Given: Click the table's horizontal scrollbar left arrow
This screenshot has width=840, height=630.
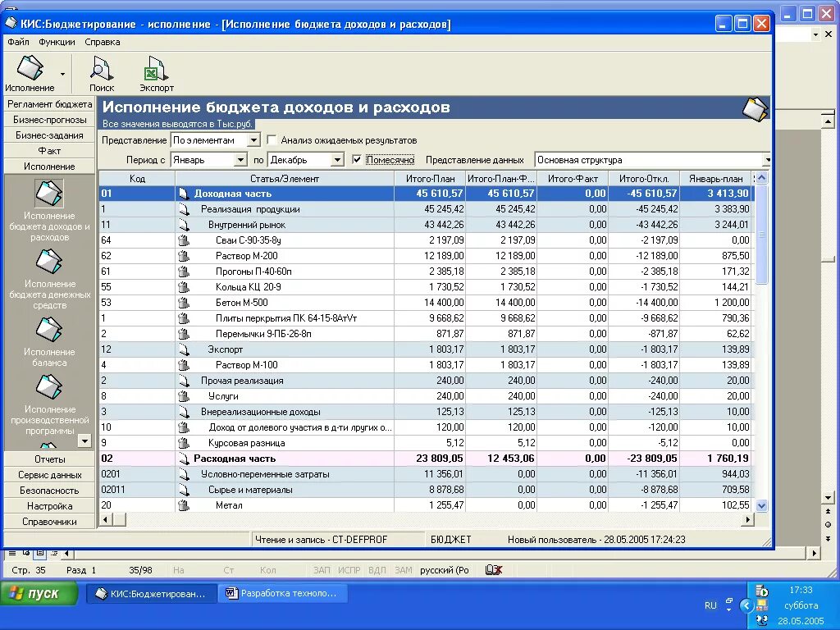Looking at the screenshot, I should pos(106,519).
